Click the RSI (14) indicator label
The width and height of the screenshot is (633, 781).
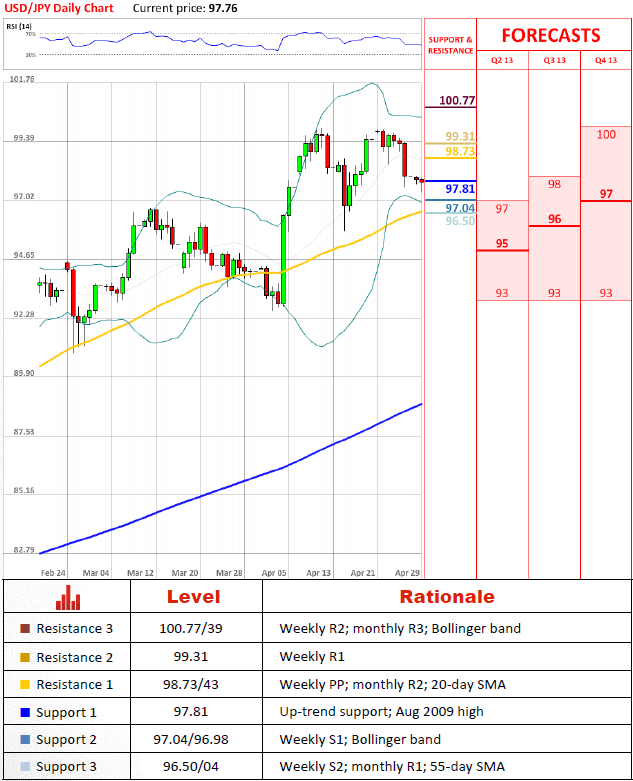click(x=19, y=26)
